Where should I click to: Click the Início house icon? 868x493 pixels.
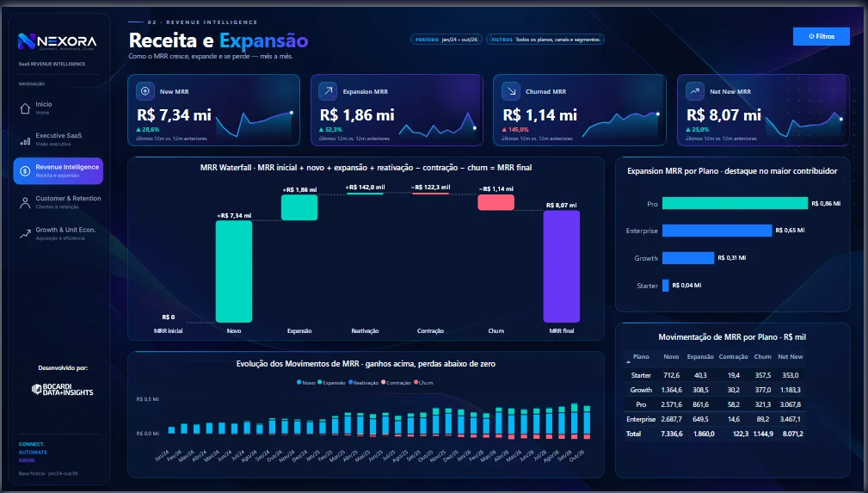coord(25,108)
